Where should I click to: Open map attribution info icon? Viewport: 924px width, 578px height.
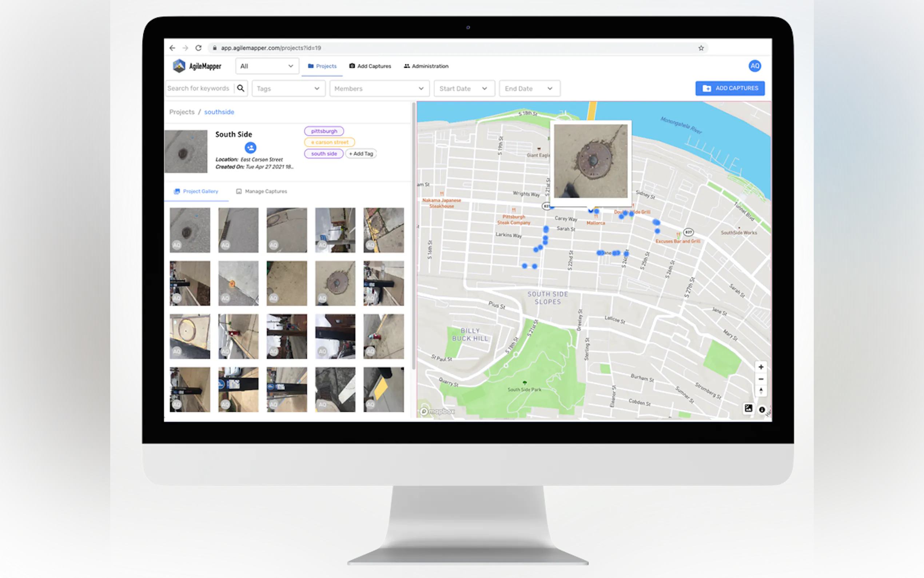[762, 410]
